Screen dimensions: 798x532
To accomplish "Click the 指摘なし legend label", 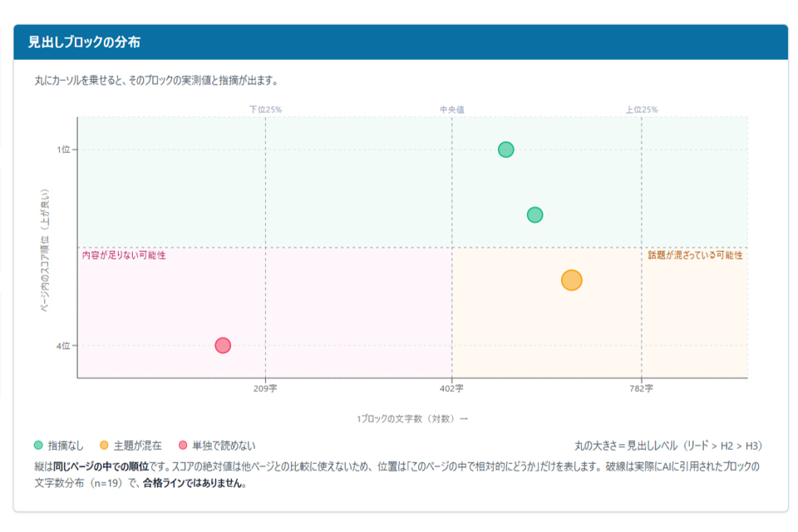I will (66, 446).
